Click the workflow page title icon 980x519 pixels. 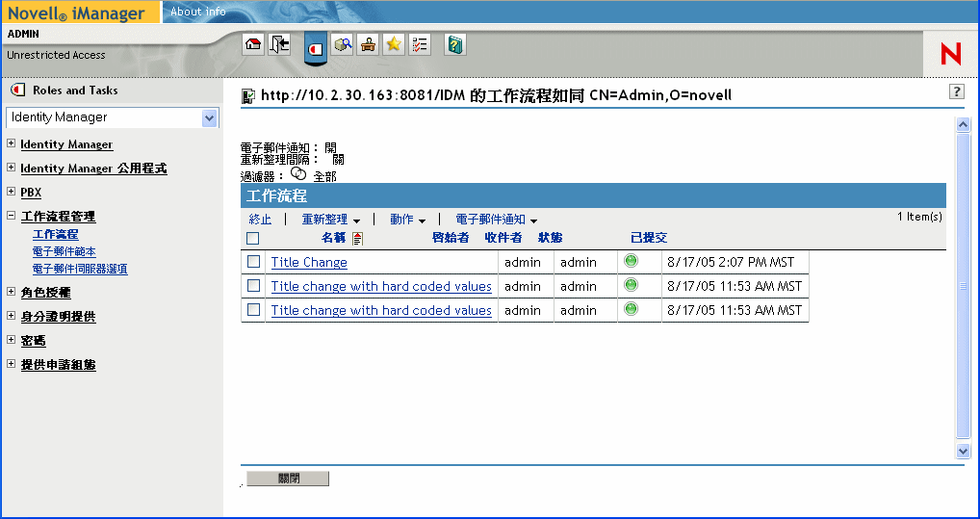248,96
